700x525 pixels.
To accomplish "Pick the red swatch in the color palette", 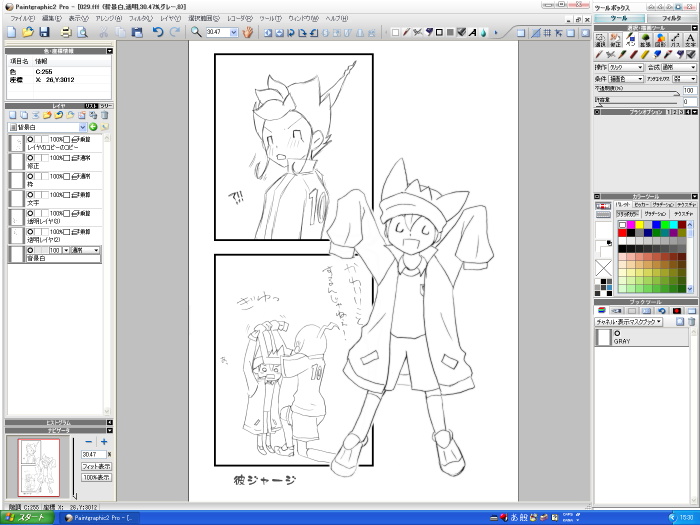I will point(622,233).
